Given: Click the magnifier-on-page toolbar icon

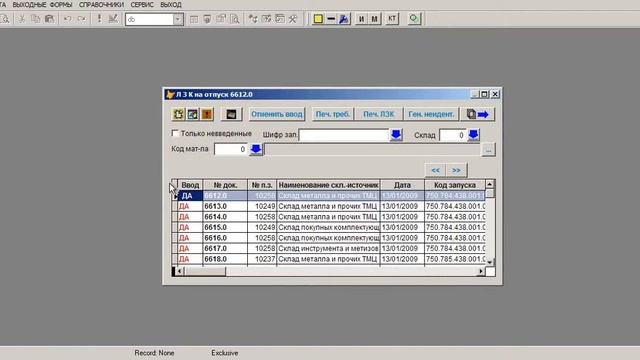Looking at the screenshot, I should pyautogui.click(x=235, y=19).
